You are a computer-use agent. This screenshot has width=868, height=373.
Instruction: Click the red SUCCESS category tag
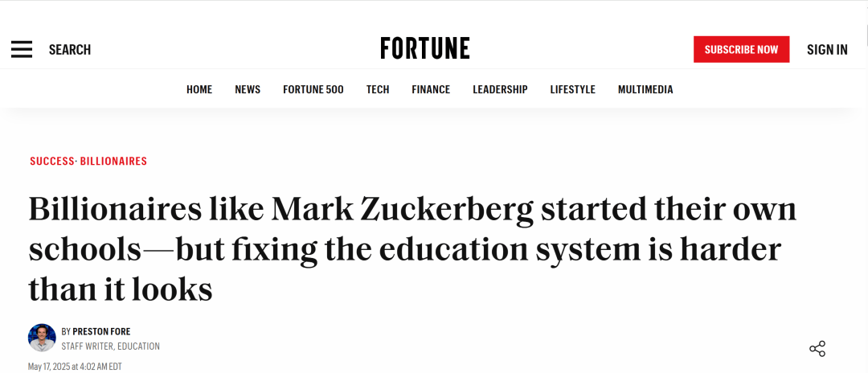(x=52, y=161)
